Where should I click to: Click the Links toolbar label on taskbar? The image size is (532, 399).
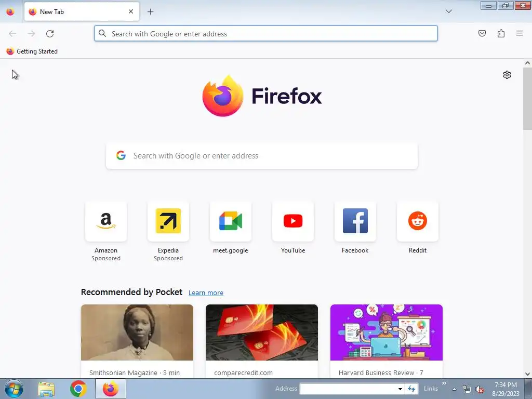(431, 389)
